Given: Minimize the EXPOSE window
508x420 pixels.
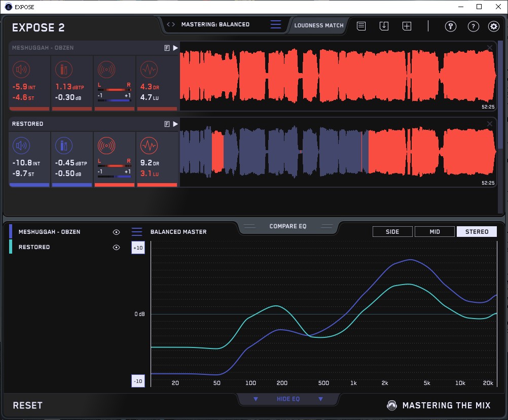Looking at the screenshot, I should coord(461,7).
